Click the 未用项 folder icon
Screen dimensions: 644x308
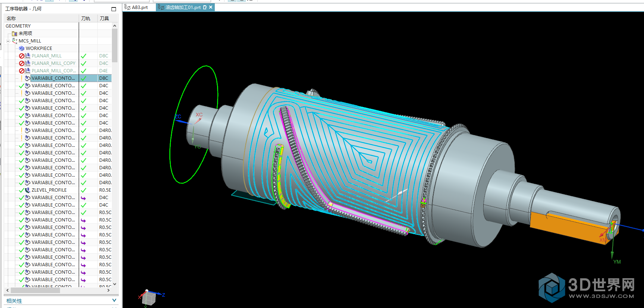(15, 34)
